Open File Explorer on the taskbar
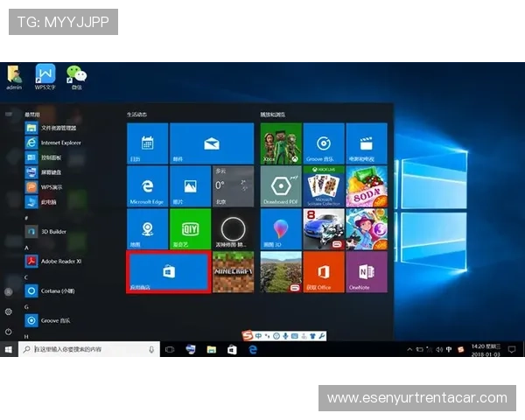Screen dimensions: 525x420 [211, 349]
